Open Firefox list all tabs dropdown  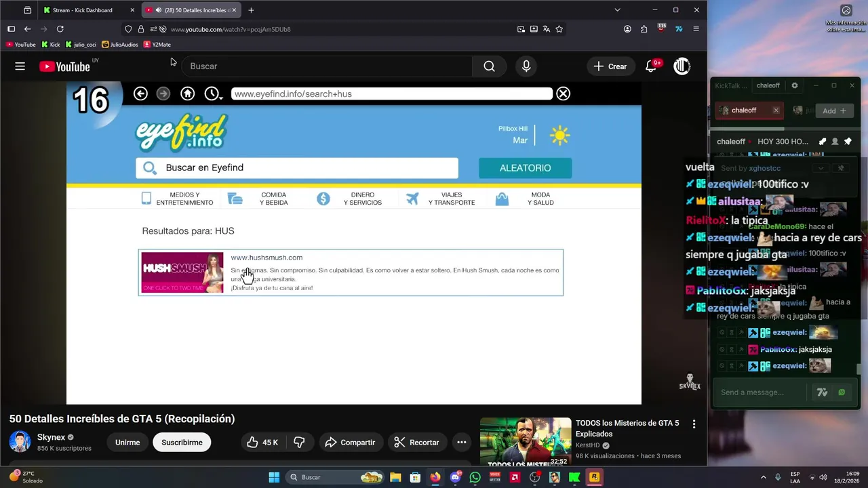tap(617, 10)
